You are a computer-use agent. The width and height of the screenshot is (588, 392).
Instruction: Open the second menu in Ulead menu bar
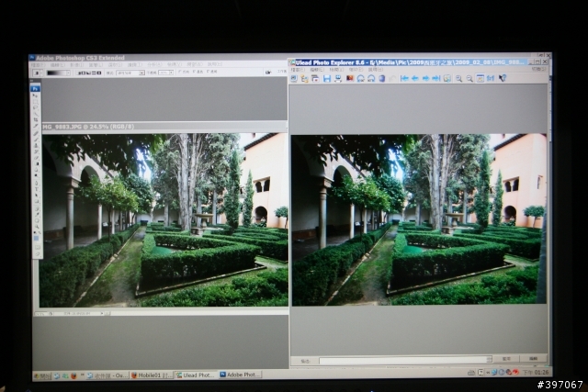[317, 70]
